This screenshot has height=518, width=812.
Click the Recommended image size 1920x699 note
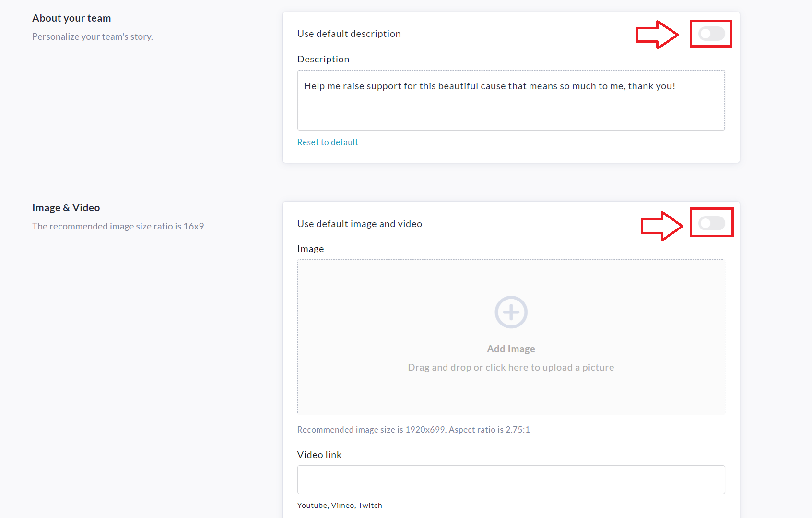(x=413, y=430)
